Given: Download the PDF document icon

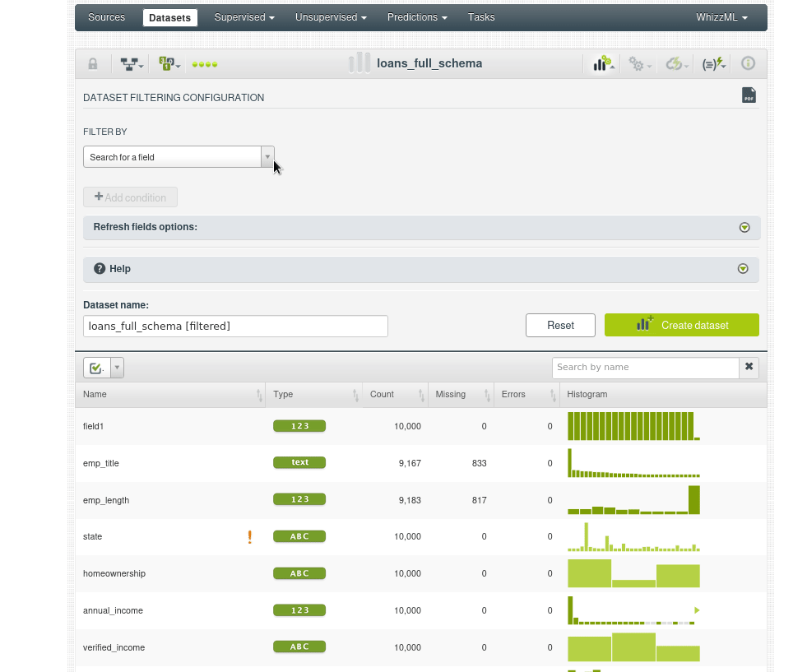Looking at the screenshot, I should pyautogui.click(x=749, y=95).
